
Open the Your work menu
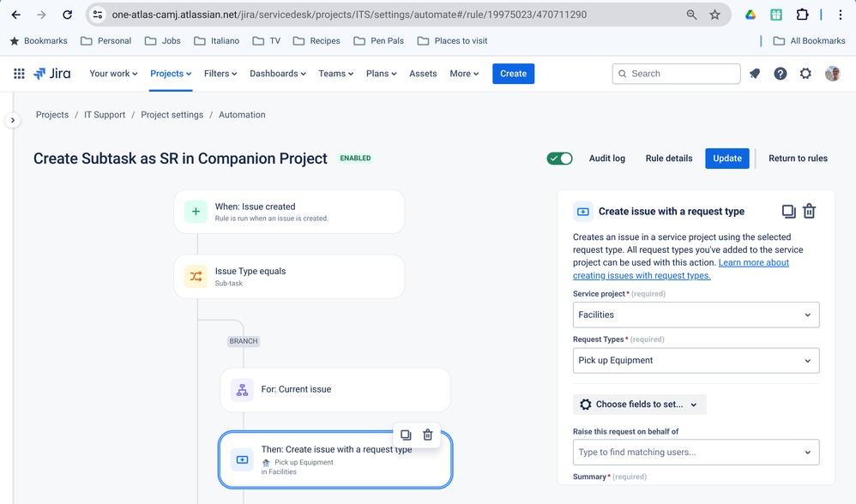(113, 74)
